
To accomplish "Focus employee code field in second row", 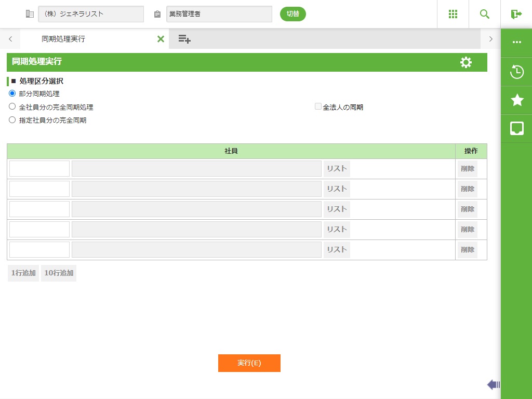I will pos(39,189).
